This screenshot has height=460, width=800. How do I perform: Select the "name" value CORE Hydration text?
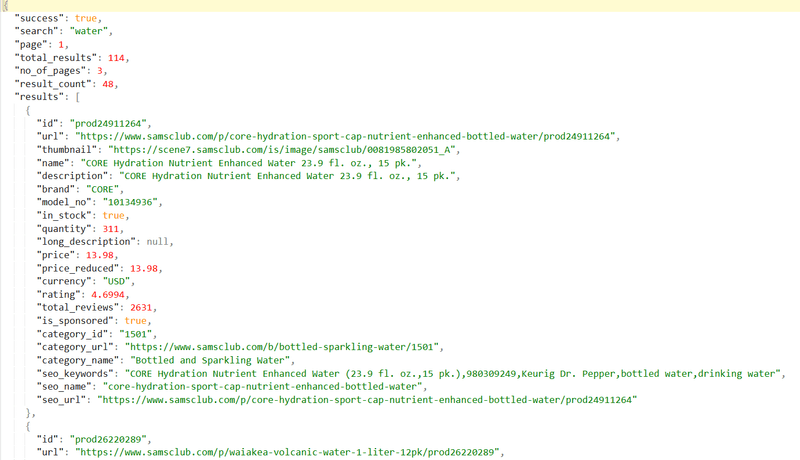248,163
